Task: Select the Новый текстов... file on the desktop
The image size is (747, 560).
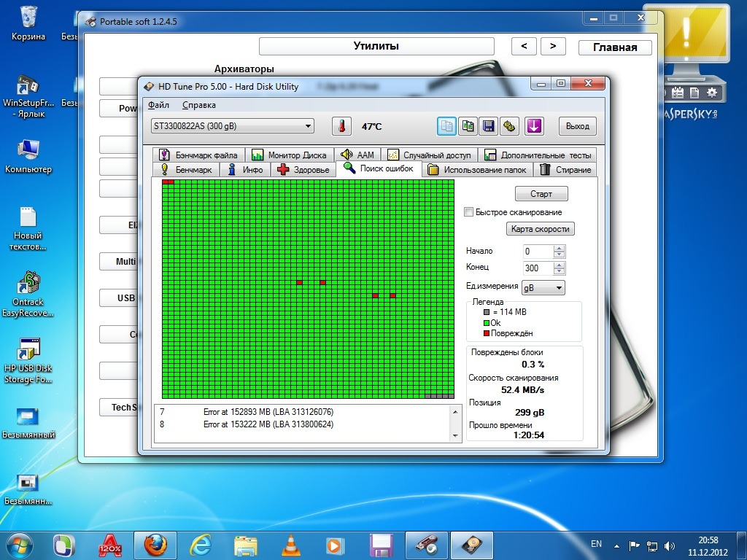Action: point(28,228)
